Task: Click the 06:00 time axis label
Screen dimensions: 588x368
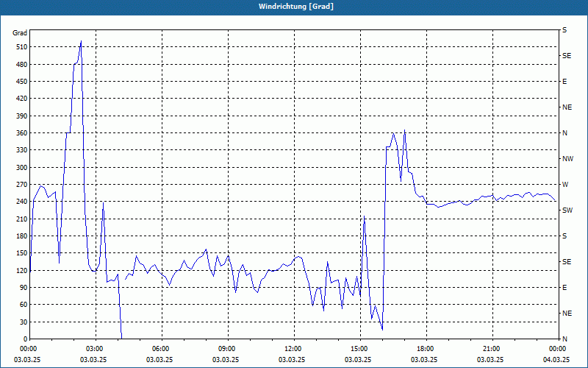Action: click(160, 348)
